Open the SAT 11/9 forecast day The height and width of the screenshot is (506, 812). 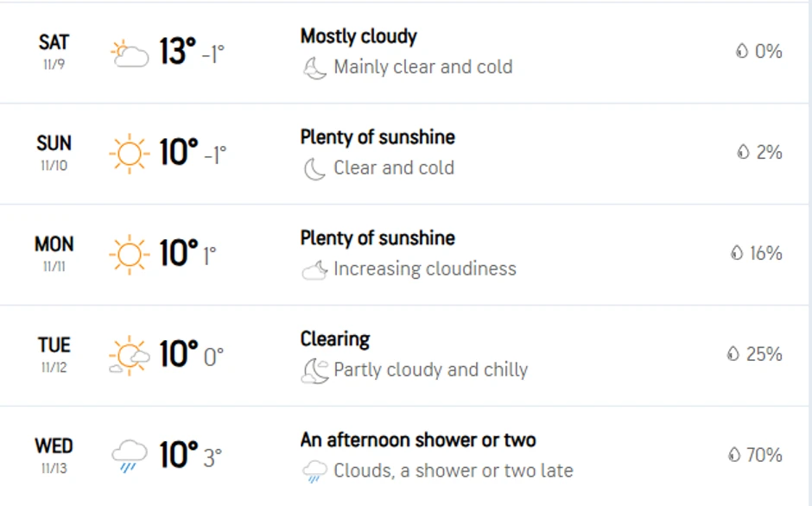click(54, 51)
